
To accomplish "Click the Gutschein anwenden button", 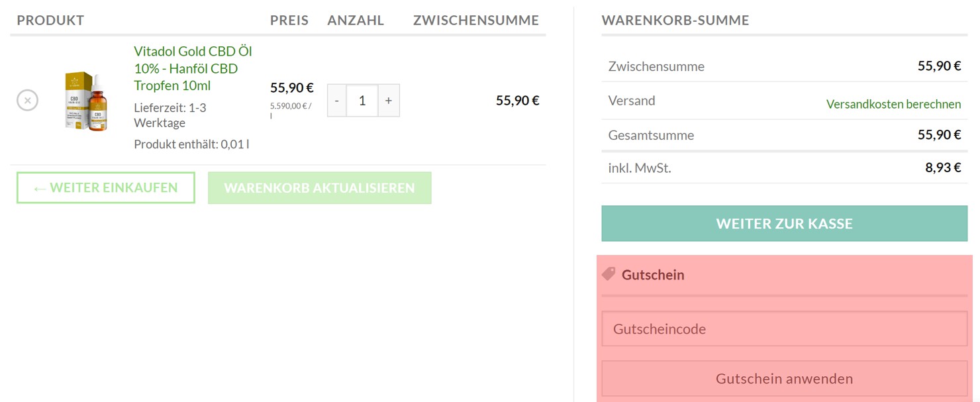I will 785,379.
